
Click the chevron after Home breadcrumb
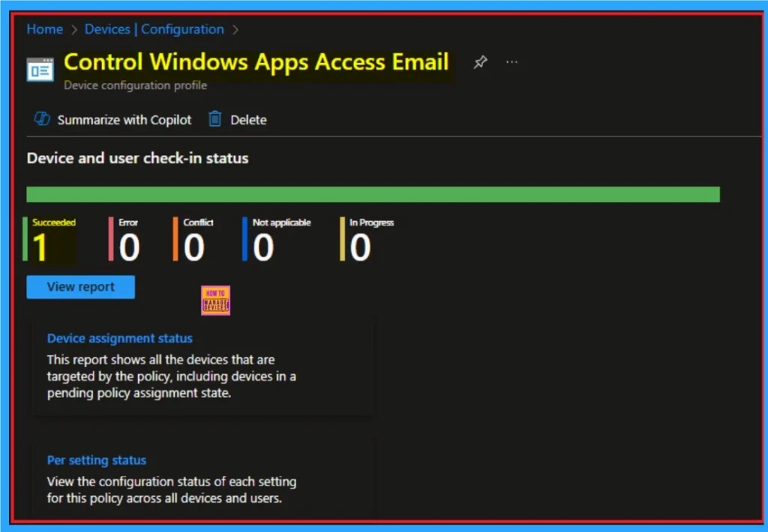(x=73, y=30)
